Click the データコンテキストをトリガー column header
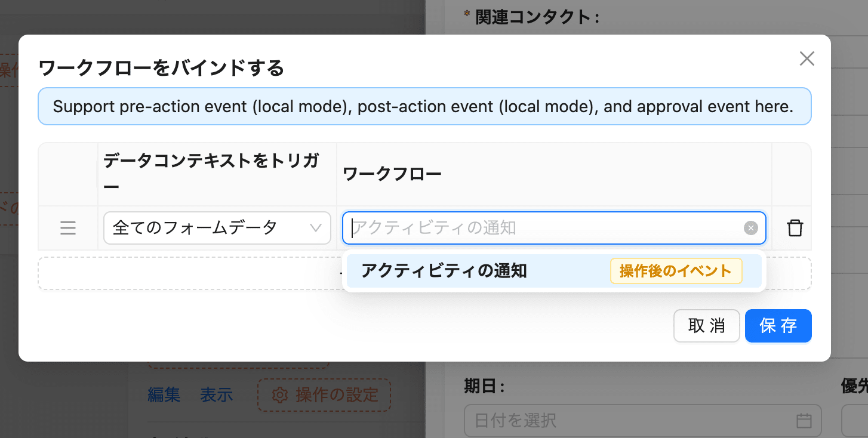Viewport: 868px width, 438px height. 217,174
